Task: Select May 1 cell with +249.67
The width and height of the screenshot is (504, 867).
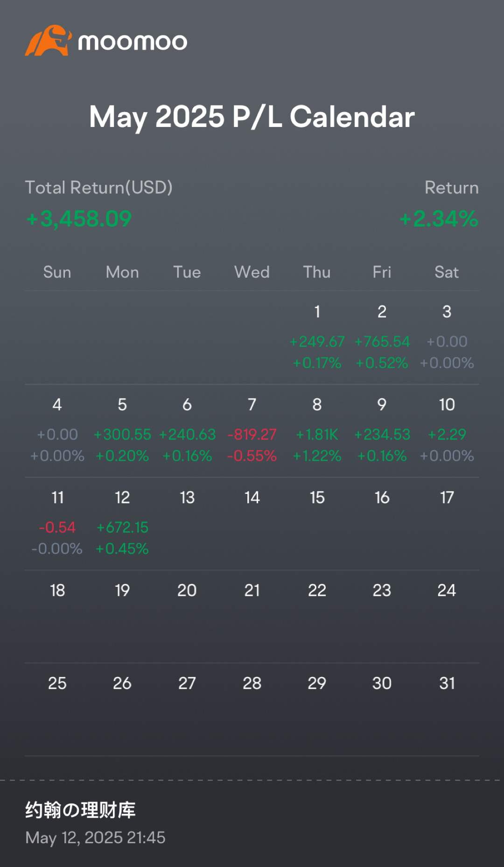Action: (x=317, y=337)
